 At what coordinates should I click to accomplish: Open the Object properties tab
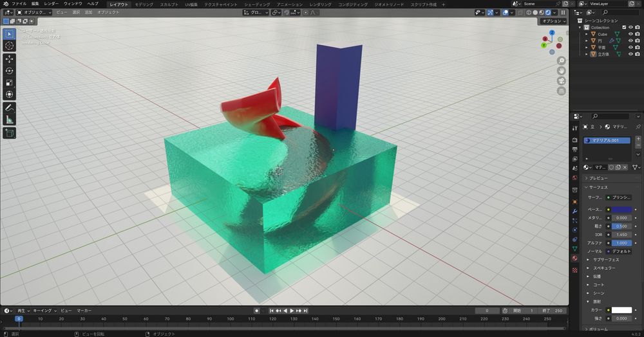click(x=574, y=202)
